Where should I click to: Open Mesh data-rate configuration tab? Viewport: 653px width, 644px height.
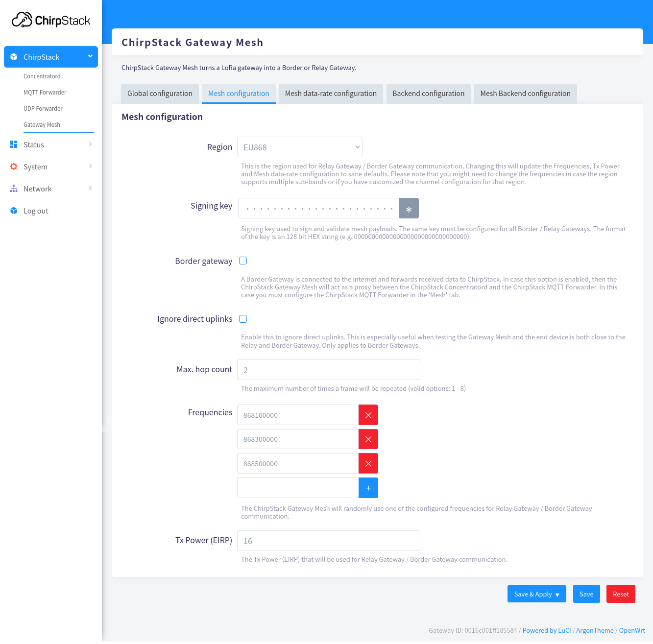click(x=331, y=94)
